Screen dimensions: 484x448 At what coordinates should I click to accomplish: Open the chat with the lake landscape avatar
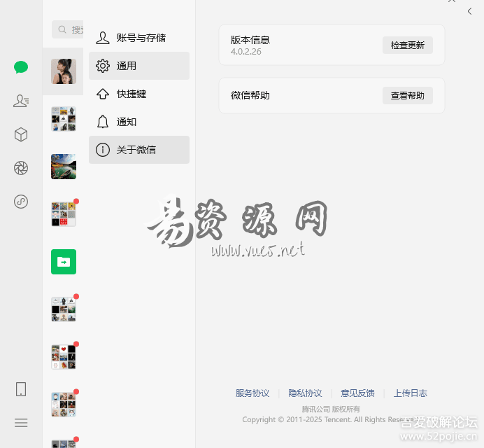(x=64, y=167)
